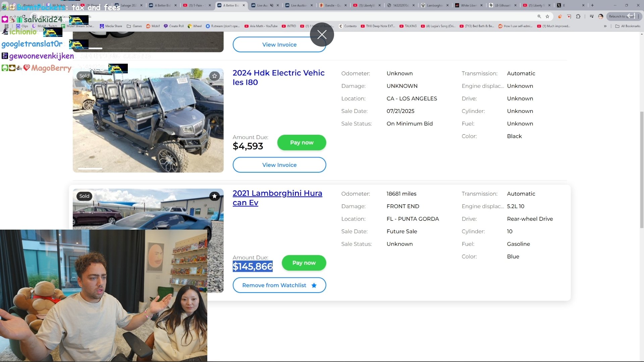
Task: Open the Lugia's Song bookmark
Action: point(438,26)
